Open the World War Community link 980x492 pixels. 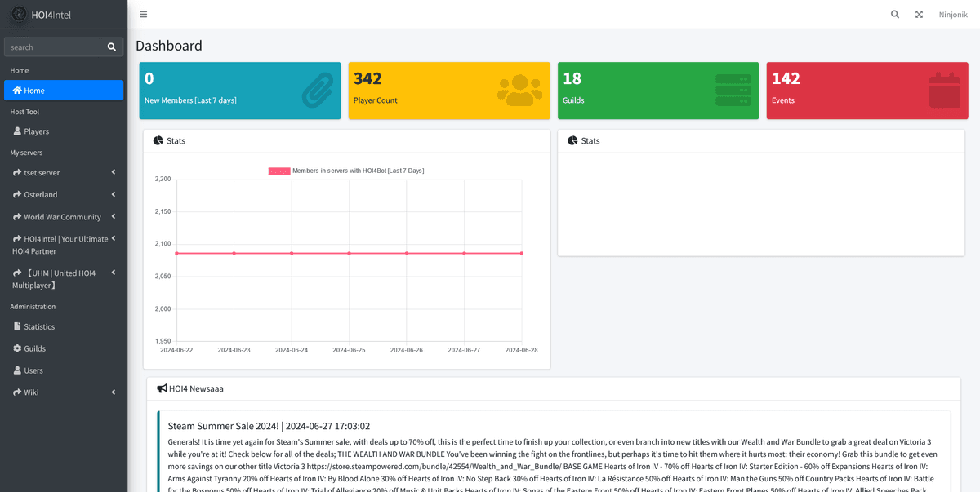[x=62, y=217]
